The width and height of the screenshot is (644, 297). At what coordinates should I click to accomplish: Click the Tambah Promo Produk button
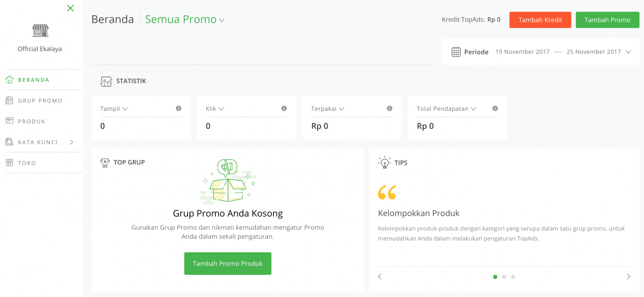click(228, 264)
